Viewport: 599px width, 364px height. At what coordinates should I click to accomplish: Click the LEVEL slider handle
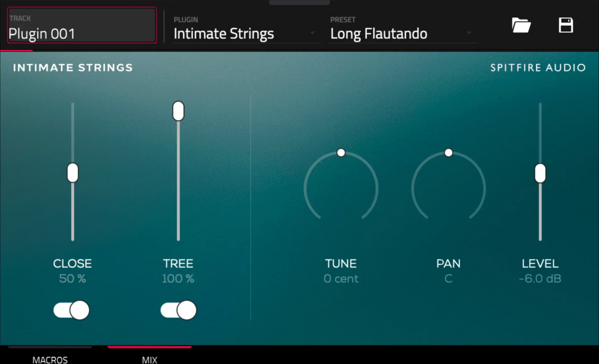[x=540, y=173]
